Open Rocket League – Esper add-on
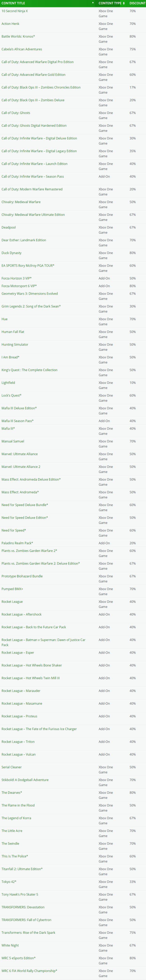Image resolution: width=146 pixels, height=980 pixels. click(x=18, y=652)
